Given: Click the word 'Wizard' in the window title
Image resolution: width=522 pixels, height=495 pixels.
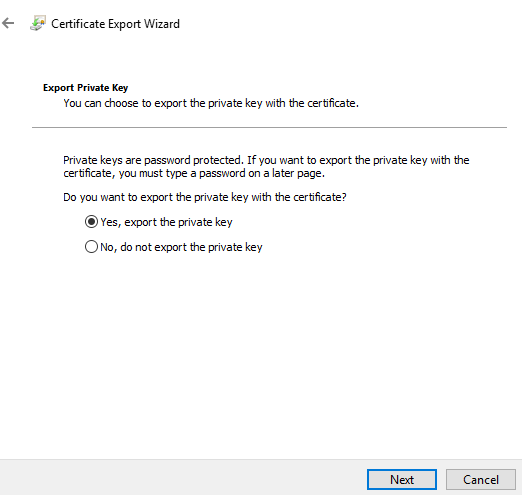Looking at the screenshot, I should click(x=162, y=24).
